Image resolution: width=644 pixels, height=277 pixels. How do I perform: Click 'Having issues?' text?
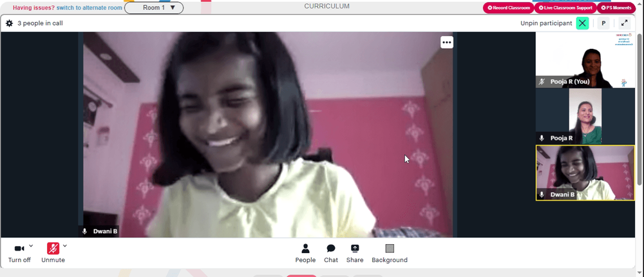pos(33,8)
